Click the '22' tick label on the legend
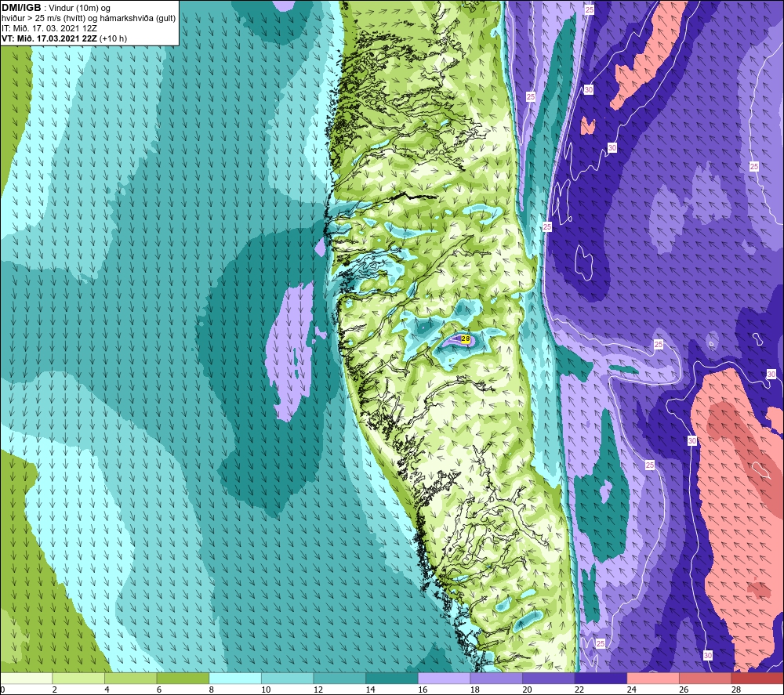 coord(579,690)
